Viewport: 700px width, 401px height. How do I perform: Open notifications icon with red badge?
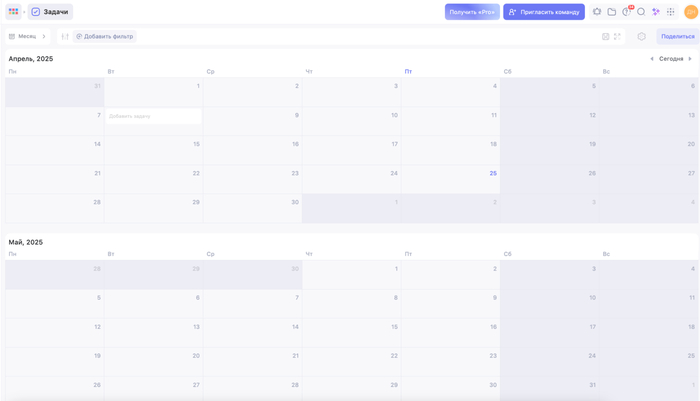(627, 12)
